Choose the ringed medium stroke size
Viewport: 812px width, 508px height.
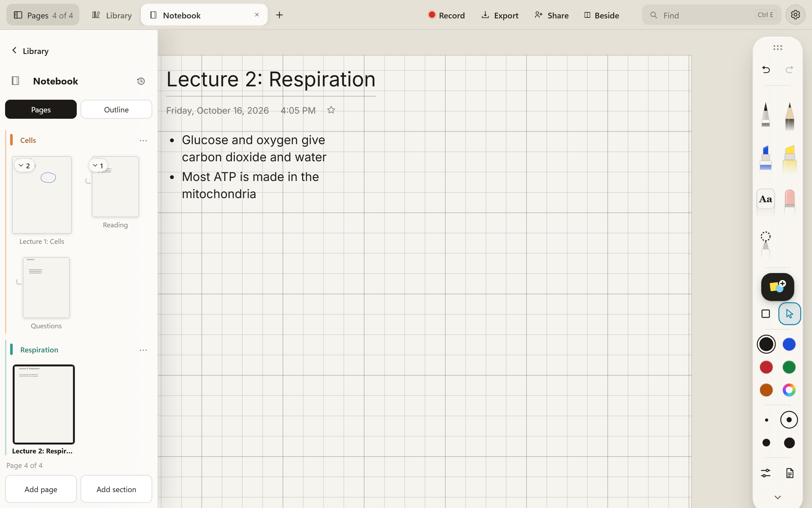[789, 420]
